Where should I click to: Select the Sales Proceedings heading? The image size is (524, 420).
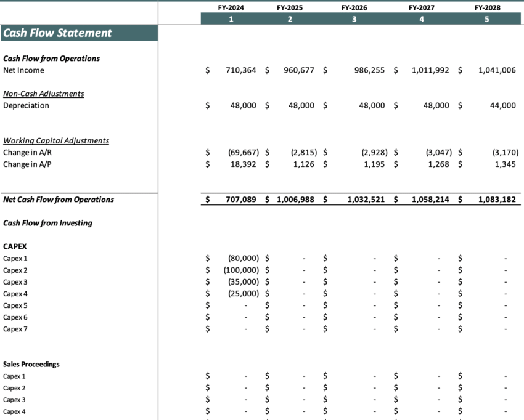pos(30,364)
